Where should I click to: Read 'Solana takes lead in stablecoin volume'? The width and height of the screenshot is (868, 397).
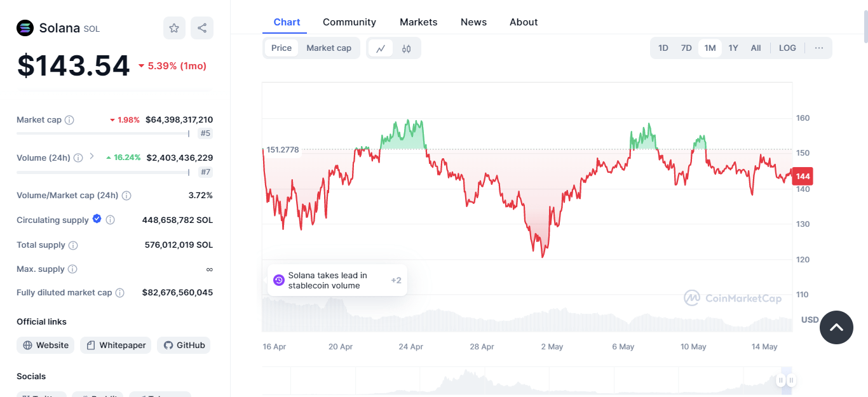(327, 281)
